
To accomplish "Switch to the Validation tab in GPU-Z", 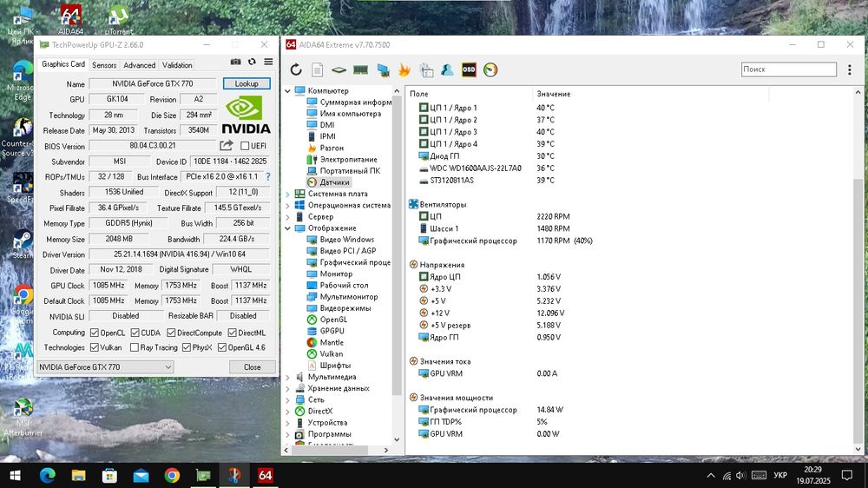I will 177,65.
